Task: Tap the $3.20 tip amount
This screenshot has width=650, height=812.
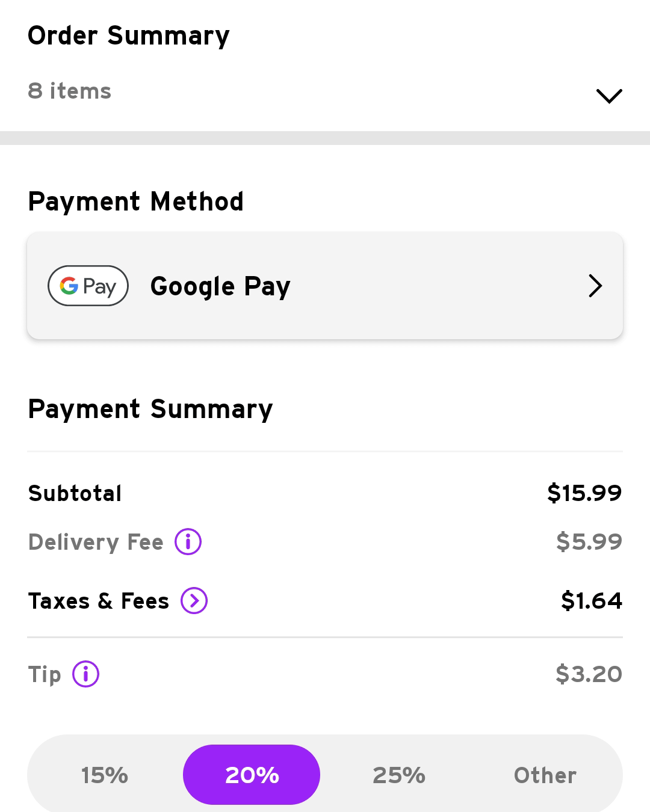Action: (x=589, y=674)
